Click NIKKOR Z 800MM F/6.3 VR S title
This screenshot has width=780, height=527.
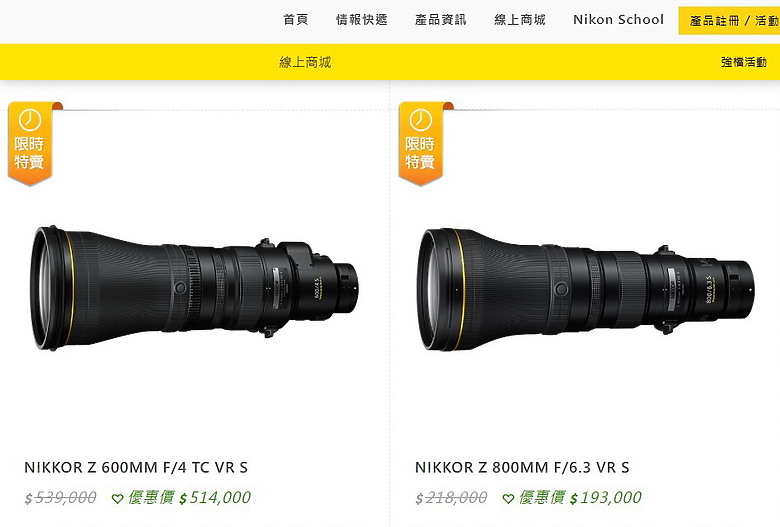click(x=522, y=468)
